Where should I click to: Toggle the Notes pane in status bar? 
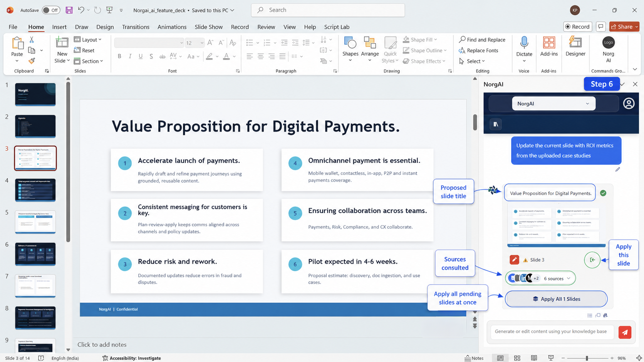click(x=474, y=358)
